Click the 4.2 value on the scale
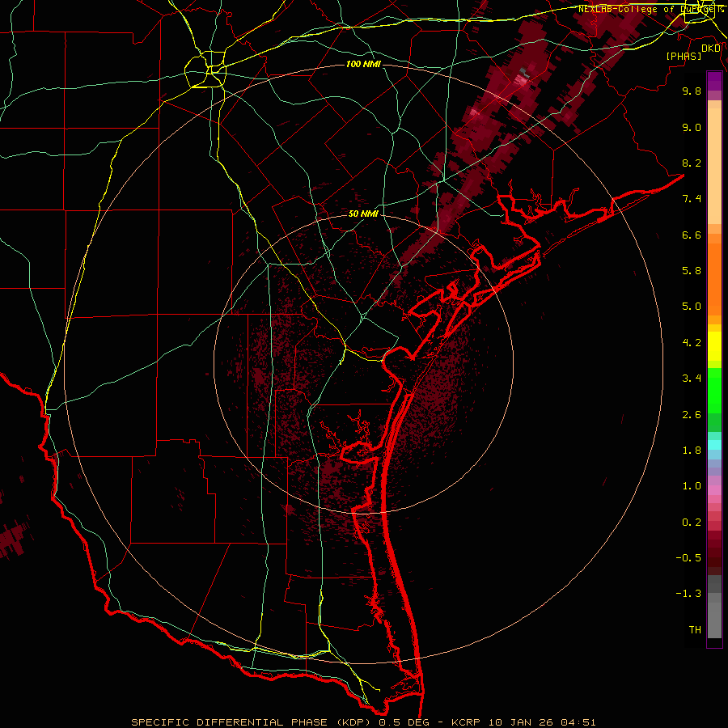Screen dimensions: 728x728 [692, 343]
